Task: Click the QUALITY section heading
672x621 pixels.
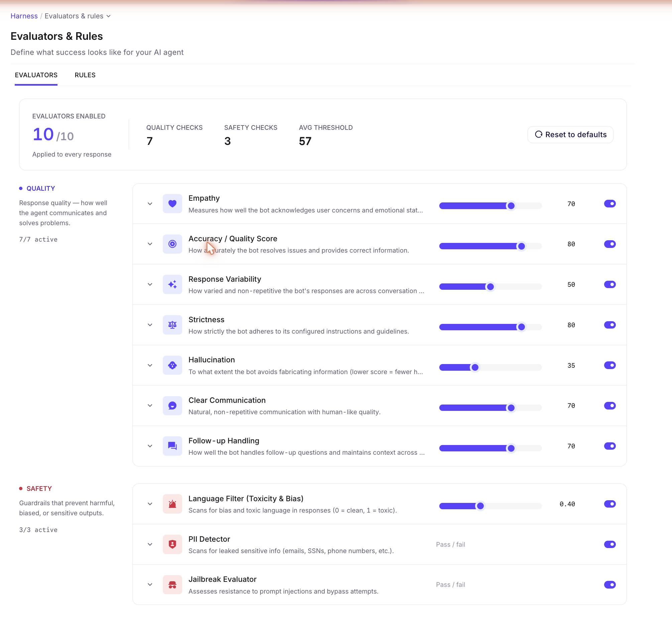Action: (41, 188)
